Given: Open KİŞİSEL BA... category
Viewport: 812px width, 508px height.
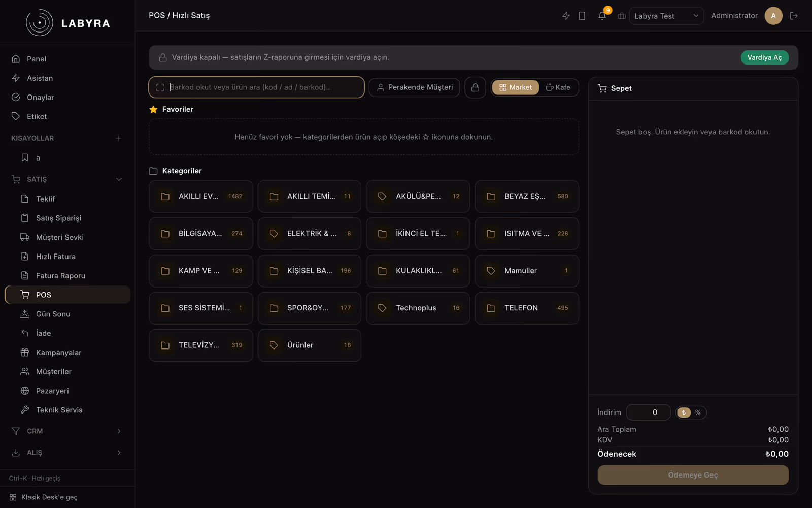Looking at the screenshot, I should click(310, 271).
